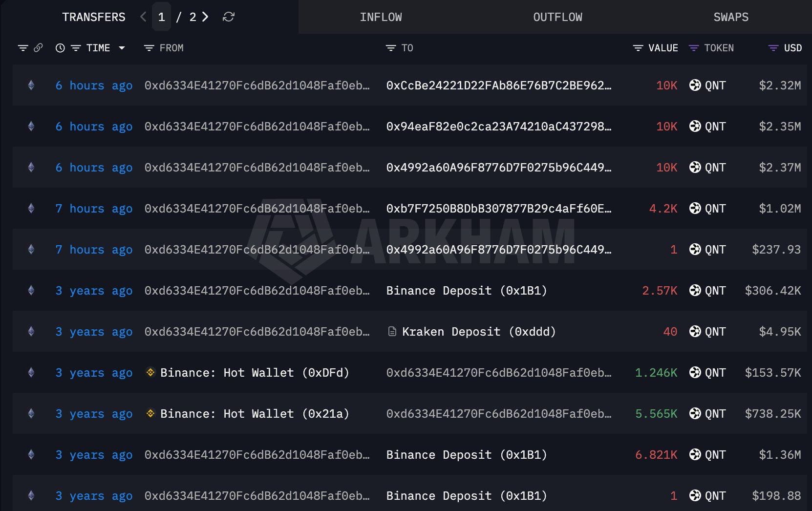Click the value 1.246K

pos(656,373)
